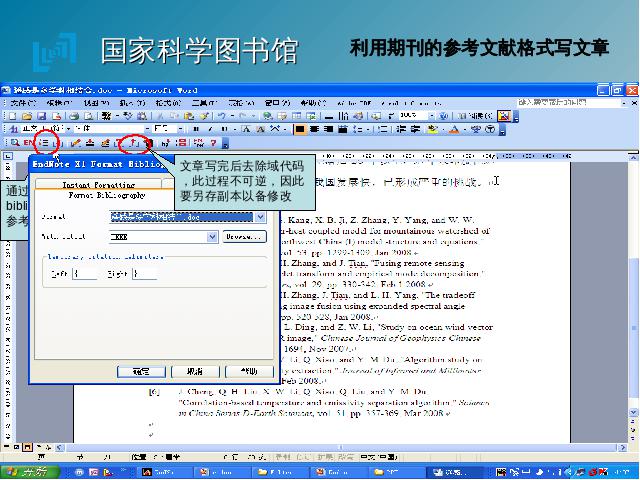Expand the format document dropdown in dialog
Image resolution: width=640 pixels, height=480 pixels.
[260, 217]
